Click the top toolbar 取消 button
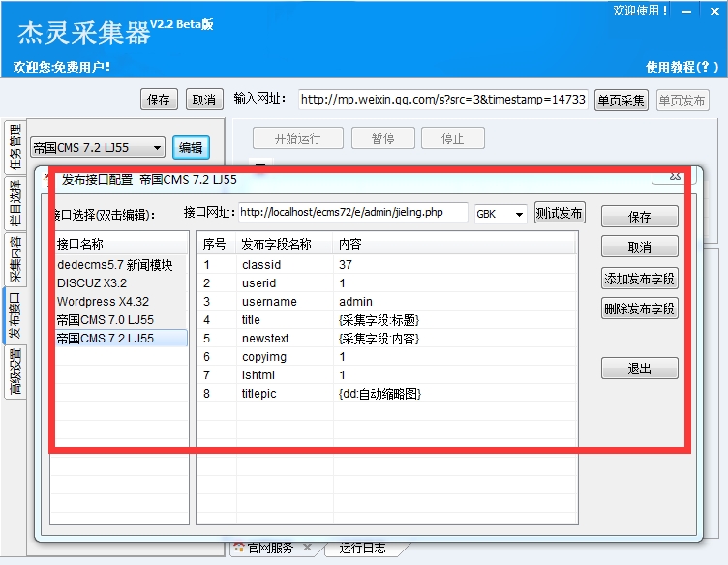728x565 pixels. point(204,100)
